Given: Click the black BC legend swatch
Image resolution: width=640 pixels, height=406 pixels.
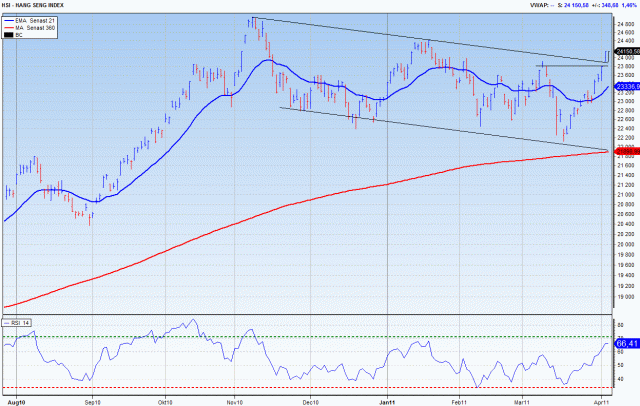Looking at the screenshot, I should click(9, 34).
